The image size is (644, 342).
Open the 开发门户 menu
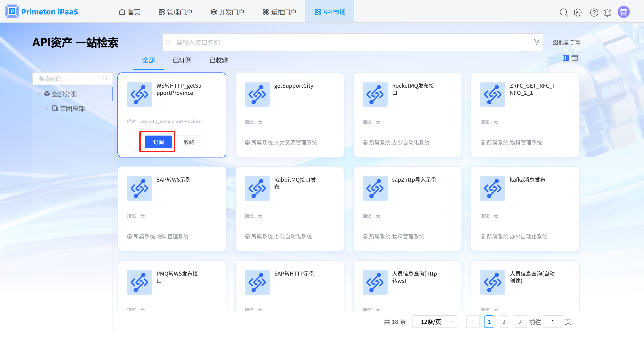(x=227, y=12)
